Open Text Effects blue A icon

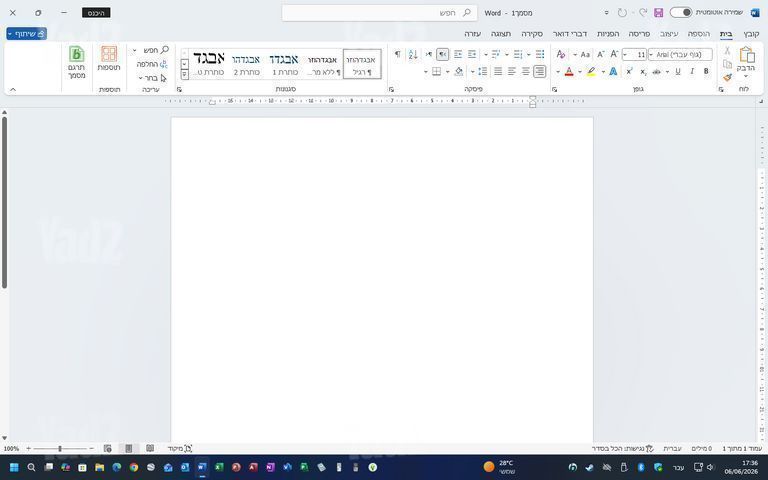coord(613,72)
